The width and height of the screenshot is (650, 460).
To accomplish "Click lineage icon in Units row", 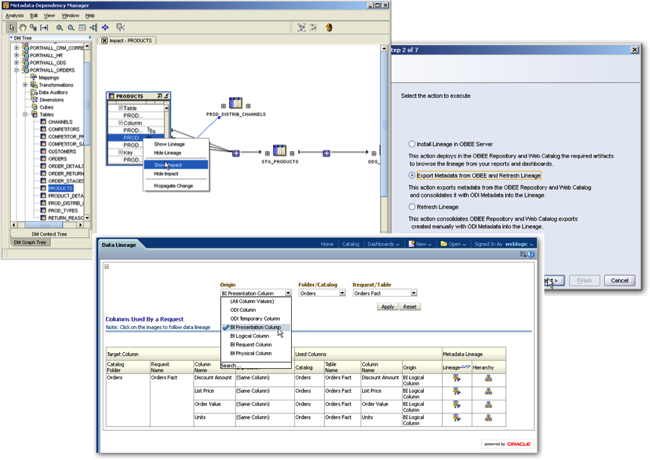I will pyautogui.click(x=456, y=418).
